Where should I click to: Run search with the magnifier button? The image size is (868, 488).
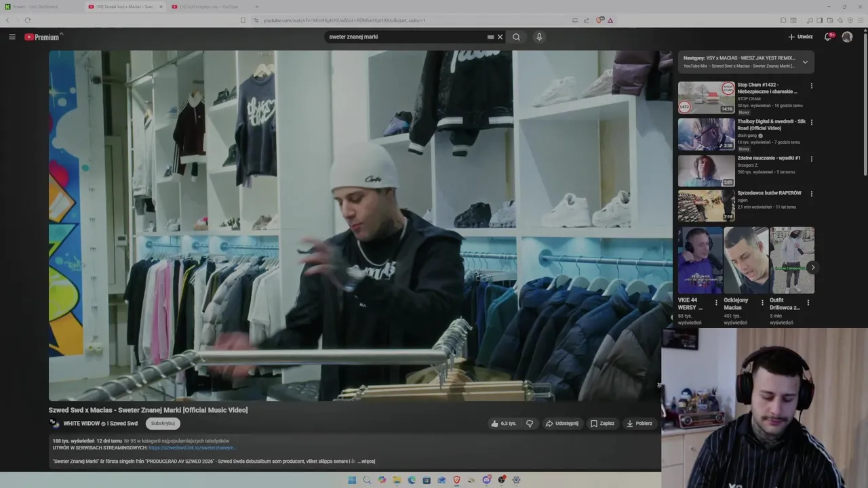[517, 37]
